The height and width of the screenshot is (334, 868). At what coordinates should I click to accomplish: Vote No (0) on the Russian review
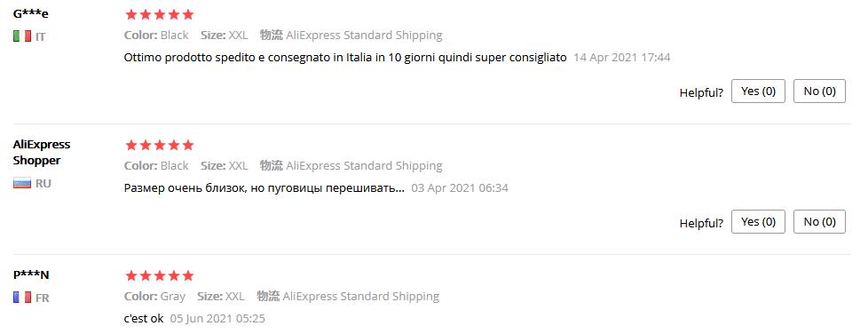pos(819,222)
